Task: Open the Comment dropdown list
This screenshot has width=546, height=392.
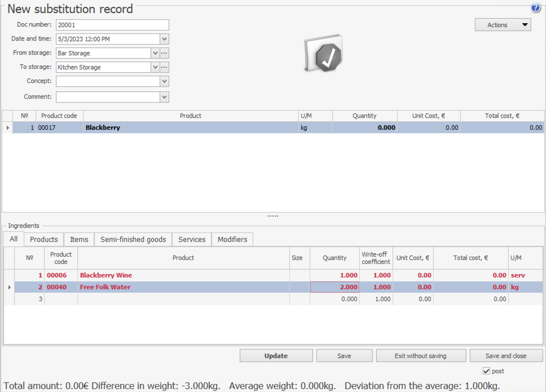Action: (x=164, y=97)
